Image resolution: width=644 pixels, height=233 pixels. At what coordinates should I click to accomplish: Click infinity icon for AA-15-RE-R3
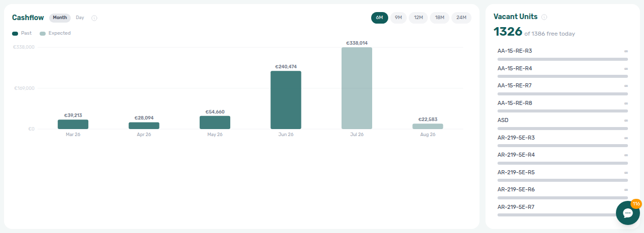(x=625, y=51)
